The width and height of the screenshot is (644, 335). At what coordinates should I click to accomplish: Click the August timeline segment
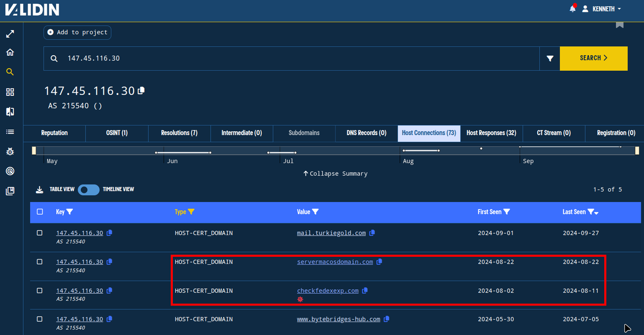click(421, 151)
